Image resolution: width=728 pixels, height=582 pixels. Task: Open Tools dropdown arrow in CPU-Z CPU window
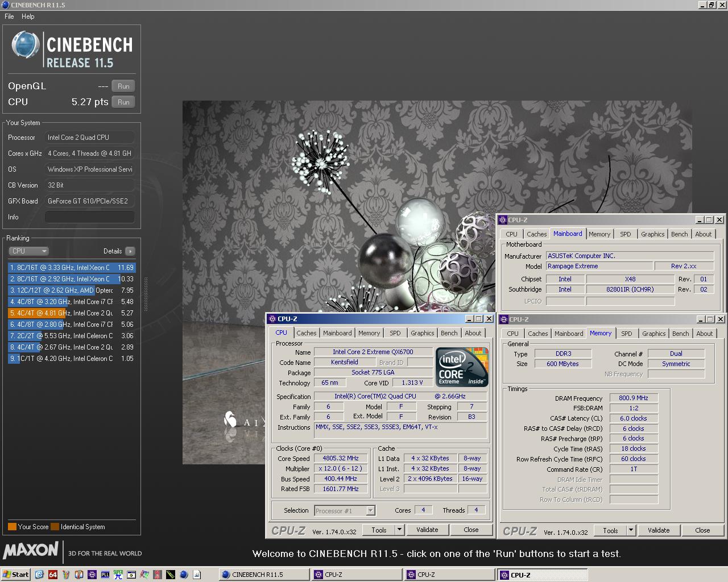click(x=399, y=530)
